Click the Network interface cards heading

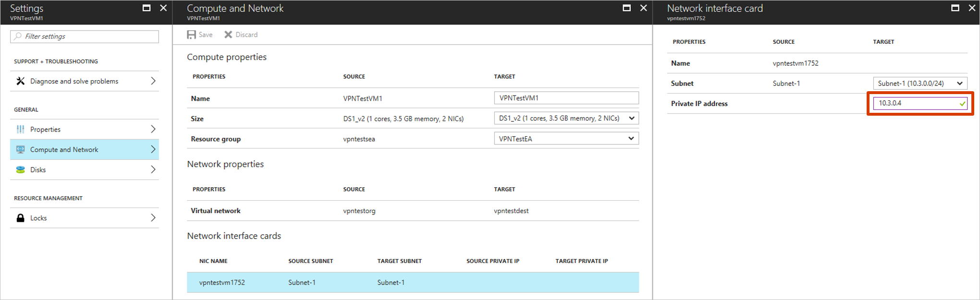[x=234, y=236]
